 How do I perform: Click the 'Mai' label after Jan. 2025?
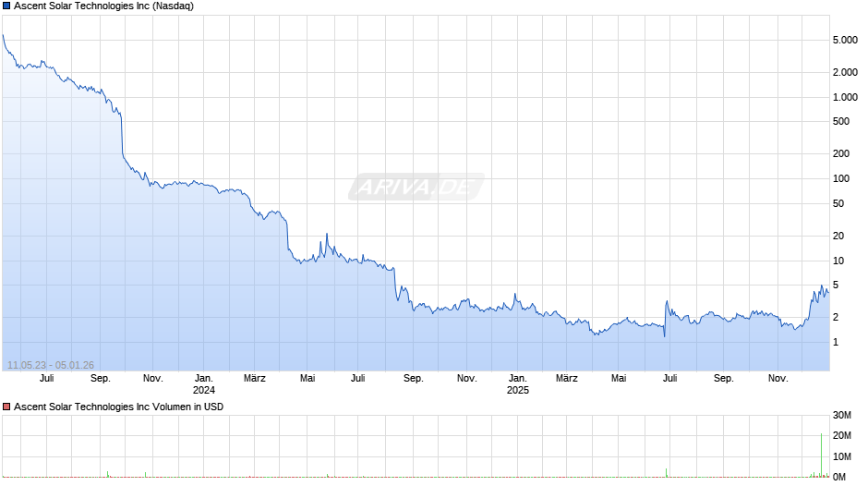[619, 378]
